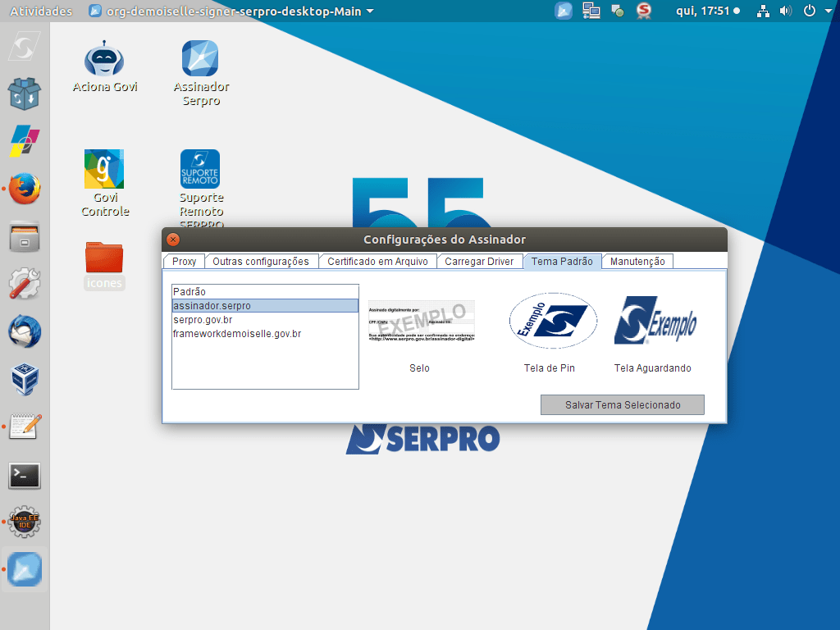
Task: Open the Certificado em Arquivo tab
Action: click(377, 262)
